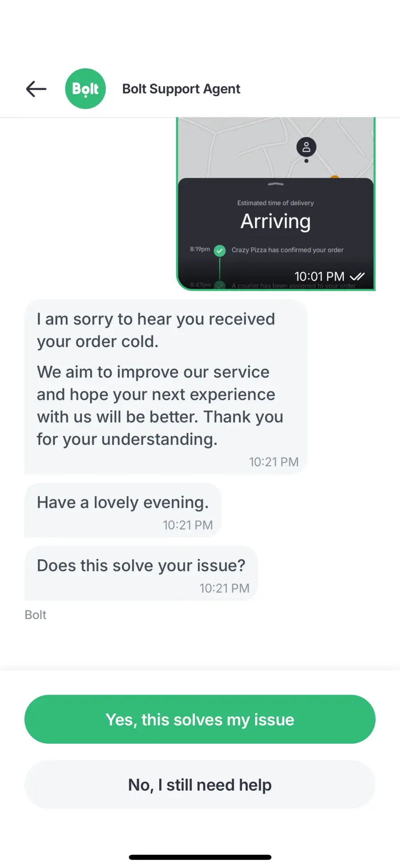The image size is (400, 868).
Task: Tap the 10:01 PM timestamp on image
Action: [x=319, y=276]
